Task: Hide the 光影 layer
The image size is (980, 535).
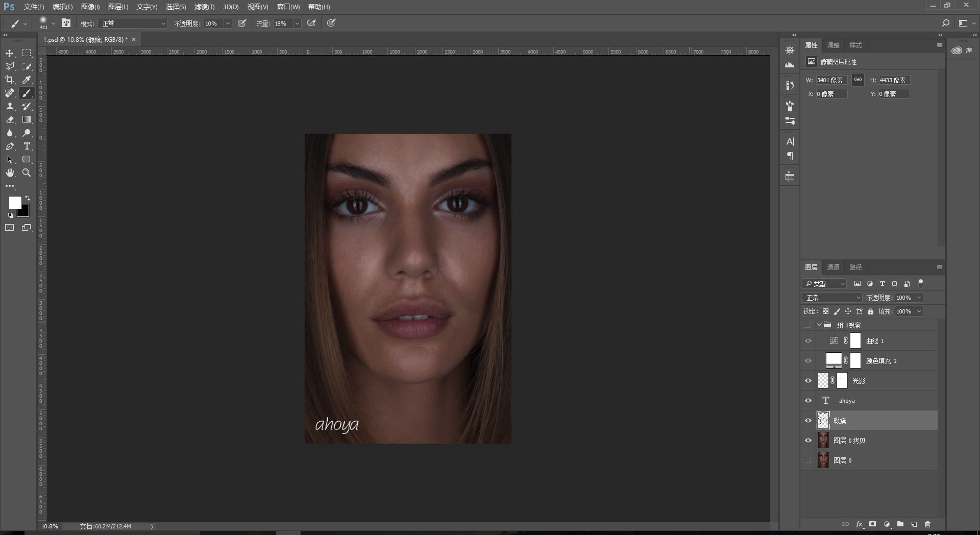Action: click(x=808, y=380)
